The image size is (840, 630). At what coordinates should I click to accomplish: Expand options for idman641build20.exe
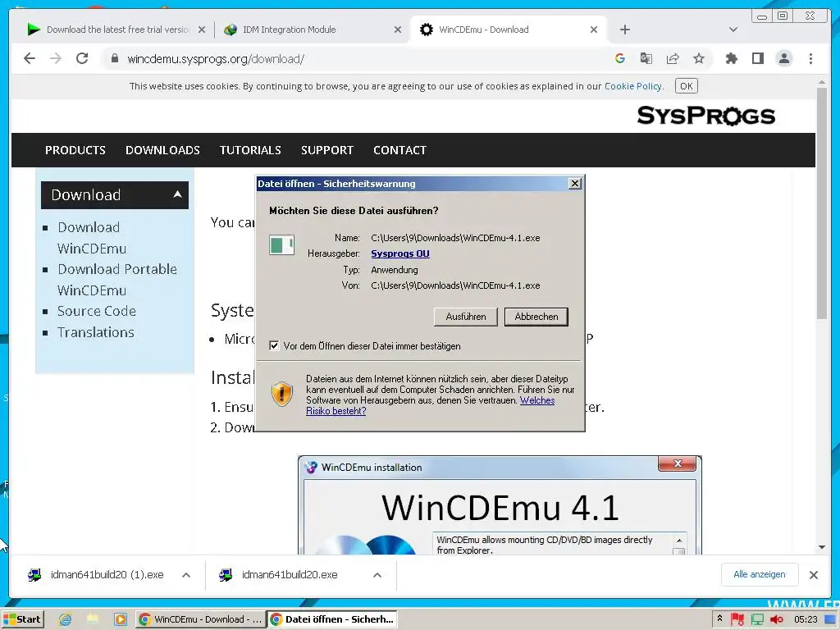[x=377, y=575]
